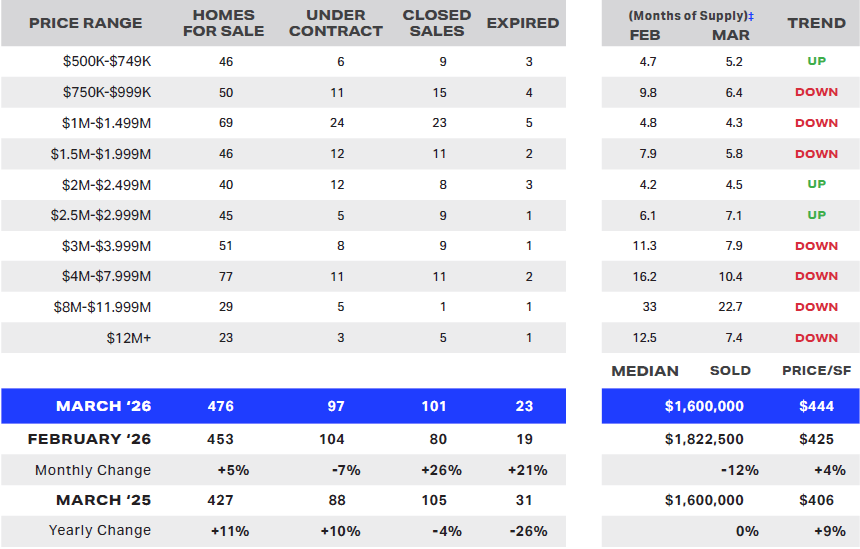
Task: Select the EXPIRED column header
Action: pyautogui.click(x=523, y=23)
